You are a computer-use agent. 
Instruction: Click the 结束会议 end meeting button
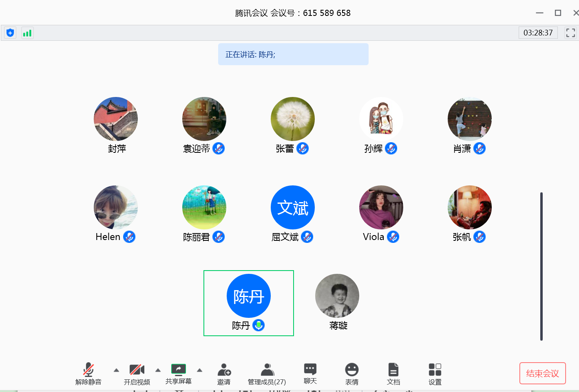click(542, 373)
